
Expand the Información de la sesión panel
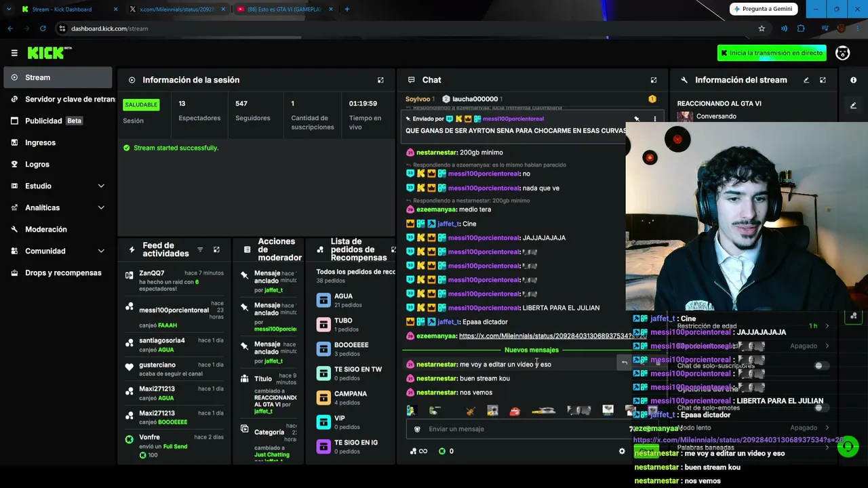pyautogui.click(x=380, y=80)
